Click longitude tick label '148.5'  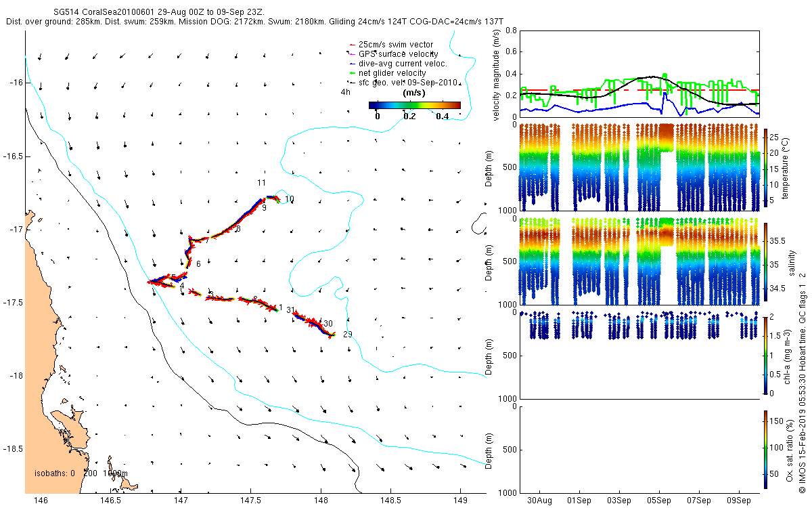coord(390,501)
